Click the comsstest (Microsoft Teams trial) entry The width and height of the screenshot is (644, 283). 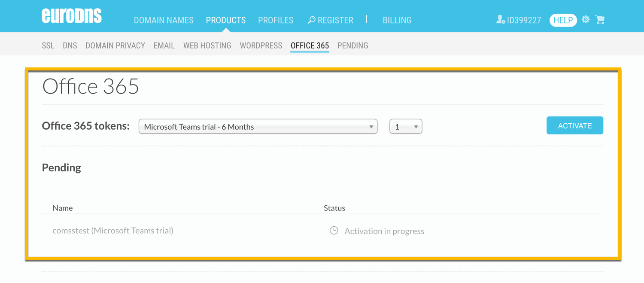pyautogui.click(x=113, y=231)
